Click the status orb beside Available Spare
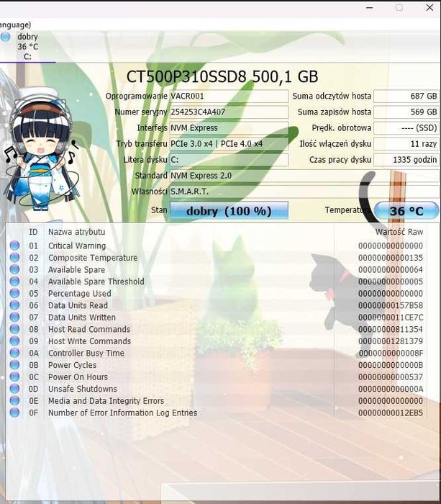The image size is (441, 504). pyautogui.click(x=14, y=269)
